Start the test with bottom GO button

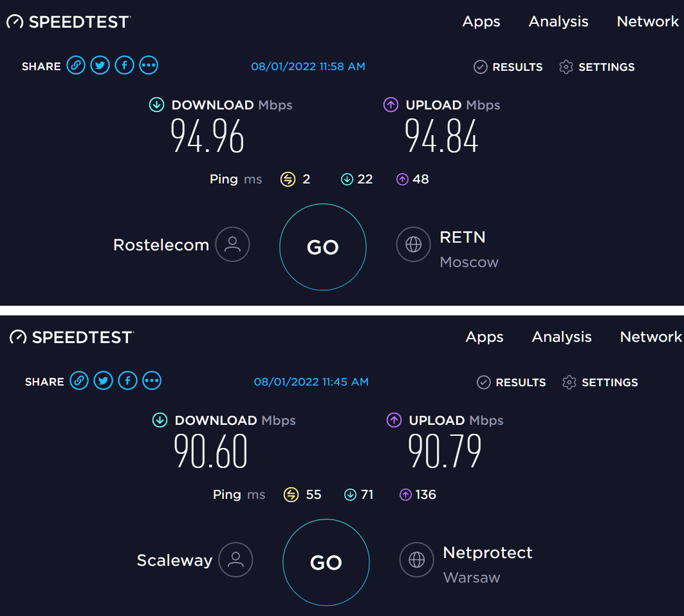click(x=326, y=563)
